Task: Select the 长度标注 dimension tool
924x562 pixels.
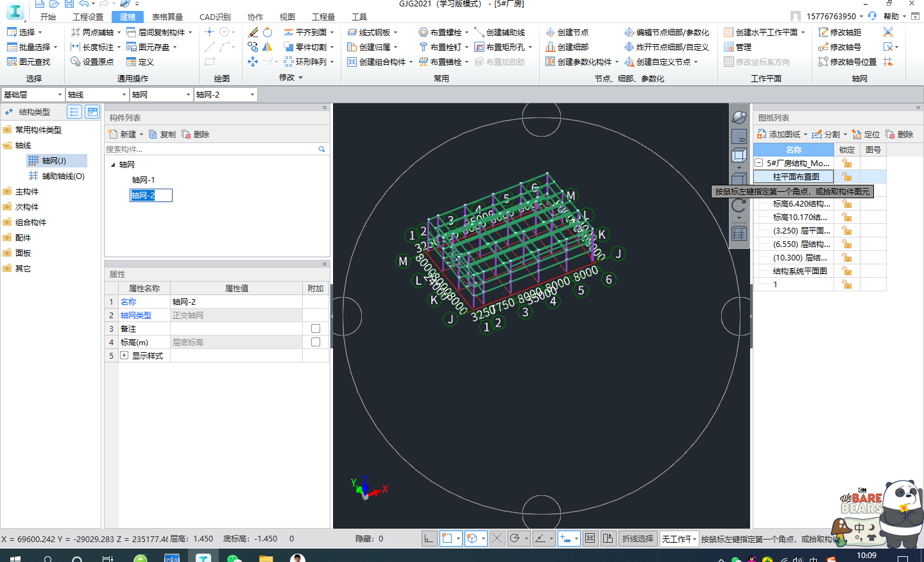Action: 93,47
